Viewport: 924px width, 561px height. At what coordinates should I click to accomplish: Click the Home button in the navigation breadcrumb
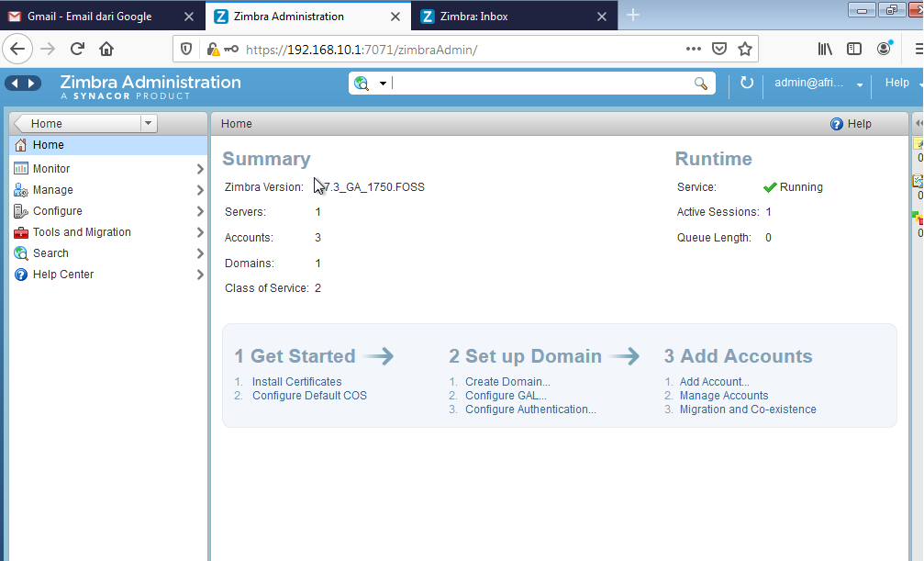click(x=76, y=123)
